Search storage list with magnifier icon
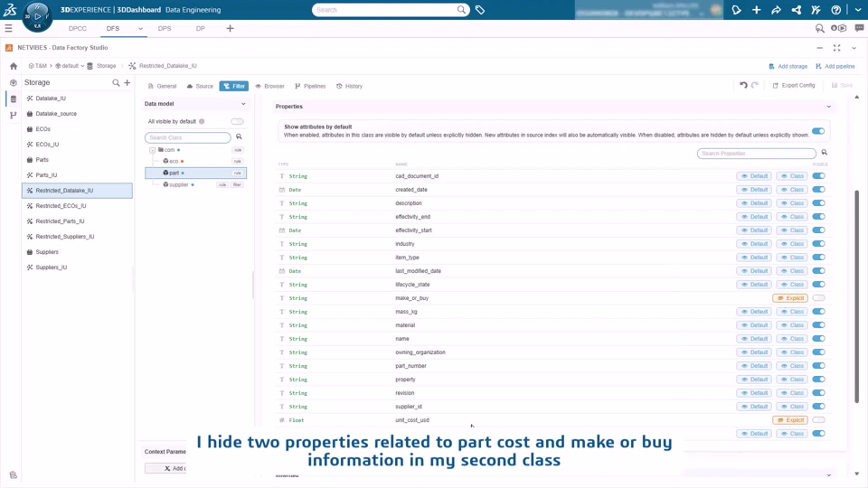868x488 pixels. pyautogui.click(x=116, y=82)
